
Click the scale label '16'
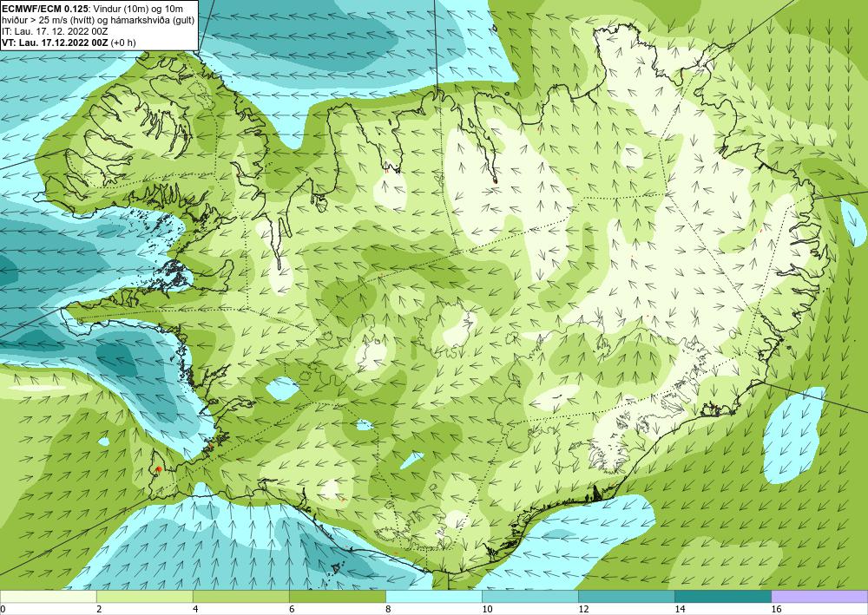coord(776,610)
